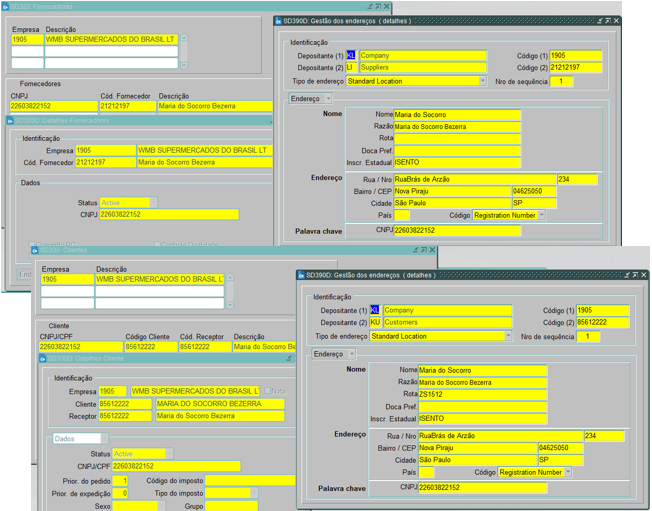Viewport: 652px width, 511px height.
Task: Click Doca Pref. field in Customers window
Action: click(x=483, y=406)
